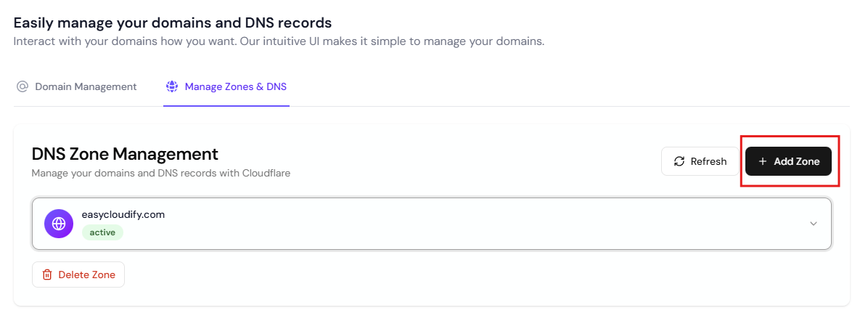Click the Delete Zone text label
This screenshot has height=313, width=868.
click(x=86, y=275)
